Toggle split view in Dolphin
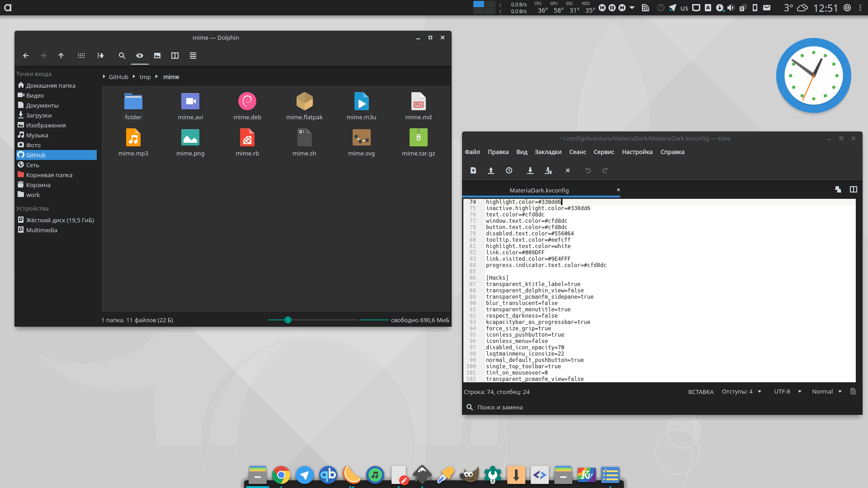868x488 pixels. [175, 56]
